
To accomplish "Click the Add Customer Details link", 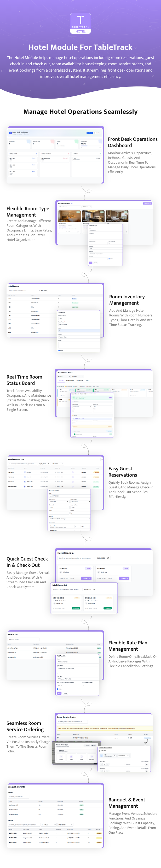I will (106, 747).
